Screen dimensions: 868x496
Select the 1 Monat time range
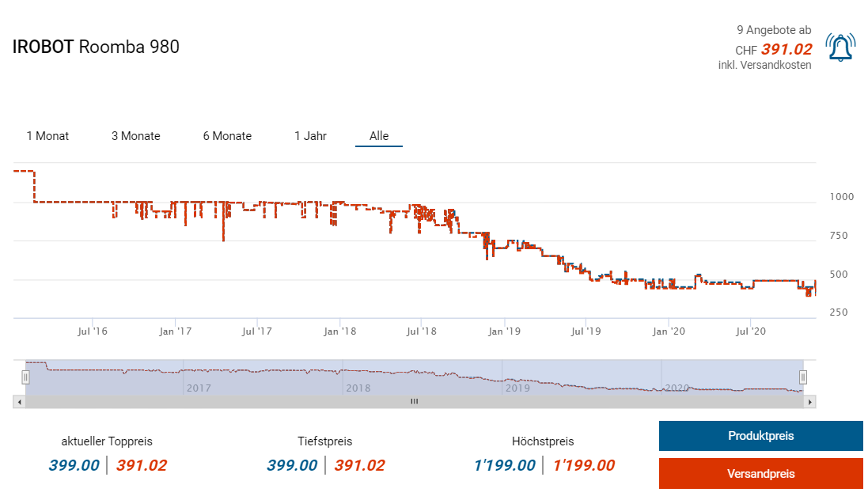47,136
